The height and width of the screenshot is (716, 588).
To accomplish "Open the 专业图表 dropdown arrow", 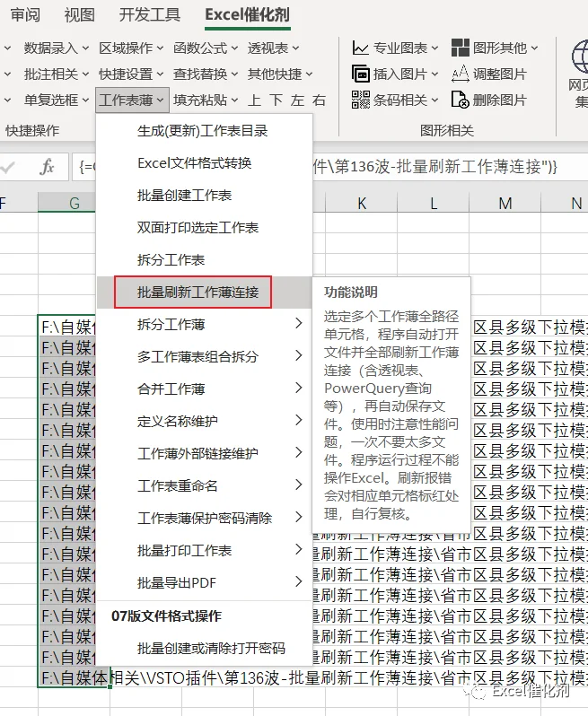I will coord(434,48).
